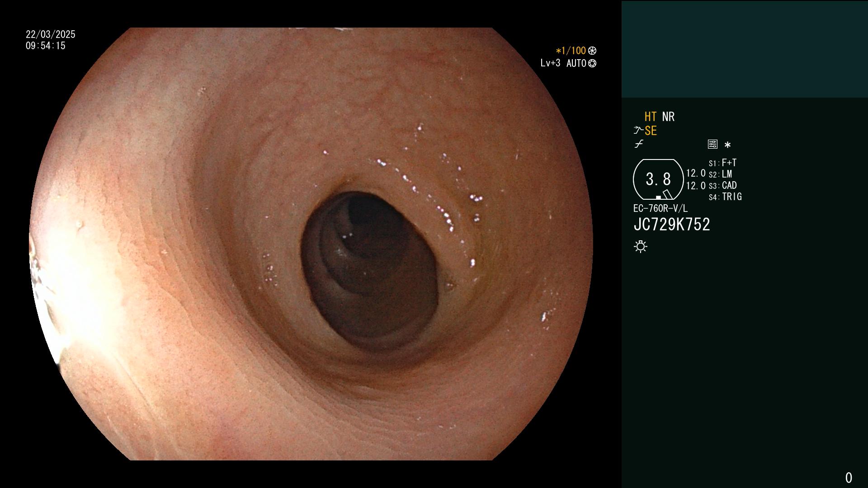The width and height of the screenshot is (868, 488).
Task: Click the scope model EC-760R-V/L
Action: 660,208
